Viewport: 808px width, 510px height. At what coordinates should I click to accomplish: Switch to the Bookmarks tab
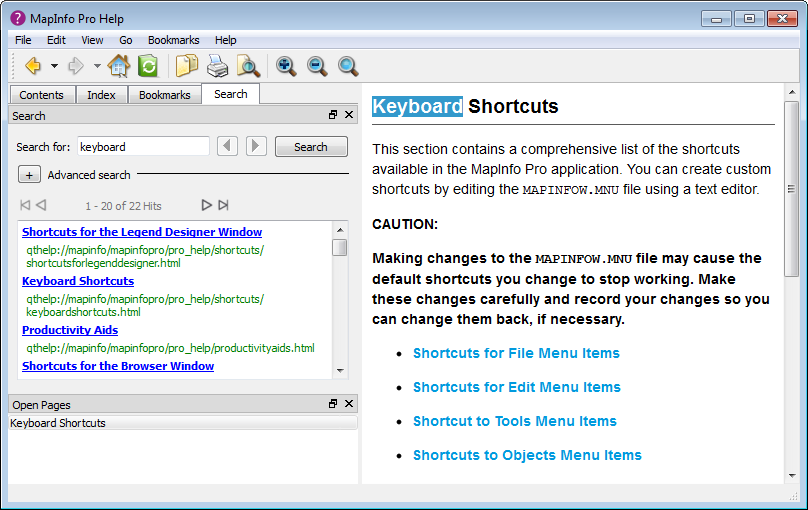164,95
